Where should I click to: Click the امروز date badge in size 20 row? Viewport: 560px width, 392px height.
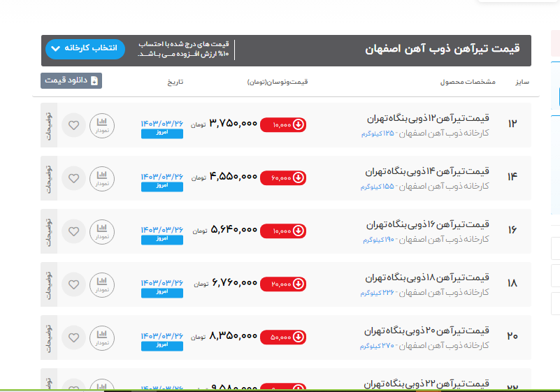pos(162,345)
